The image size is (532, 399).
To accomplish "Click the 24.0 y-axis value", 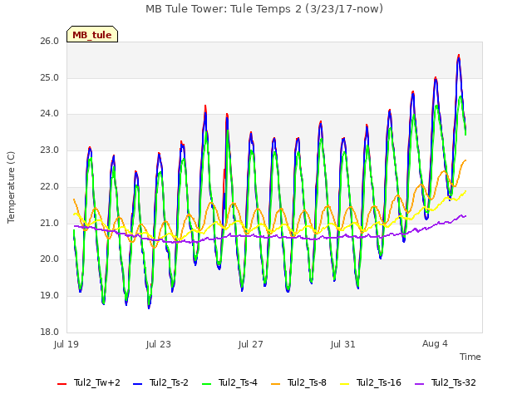I will (50, 114).
